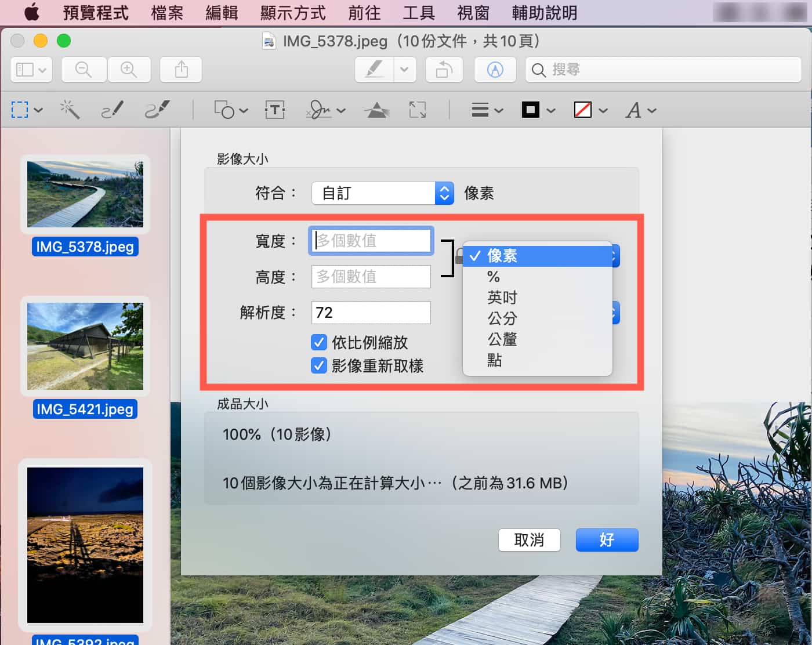Click the Share icon in toolbar
Image resolution: width=812 pixels, height=645 pixels.
(x=182, y=70)
